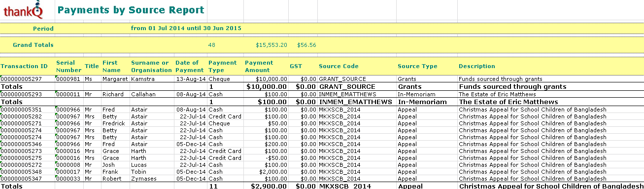Select the Surname or Organisation header
Image resolution: width=644 pixels, height=189 pixels.
151,66
